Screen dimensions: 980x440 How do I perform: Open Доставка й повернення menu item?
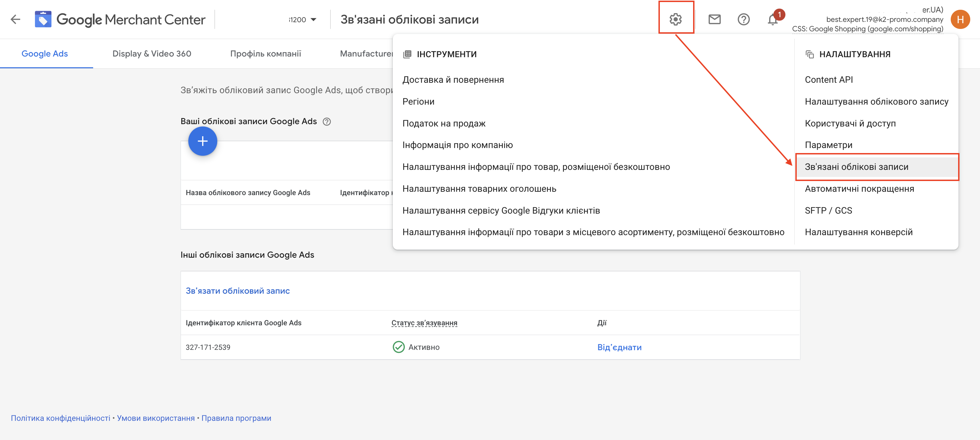tap(453, 80)
